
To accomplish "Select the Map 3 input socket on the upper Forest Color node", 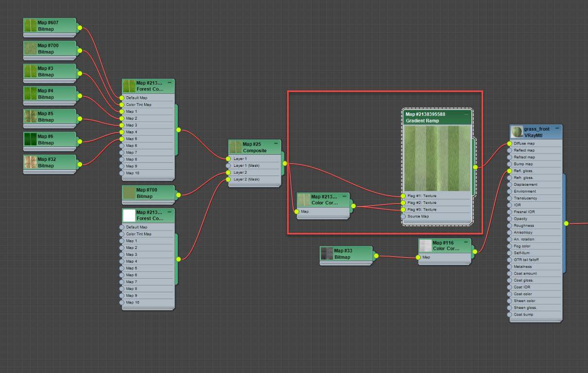I will click(121, 125).
